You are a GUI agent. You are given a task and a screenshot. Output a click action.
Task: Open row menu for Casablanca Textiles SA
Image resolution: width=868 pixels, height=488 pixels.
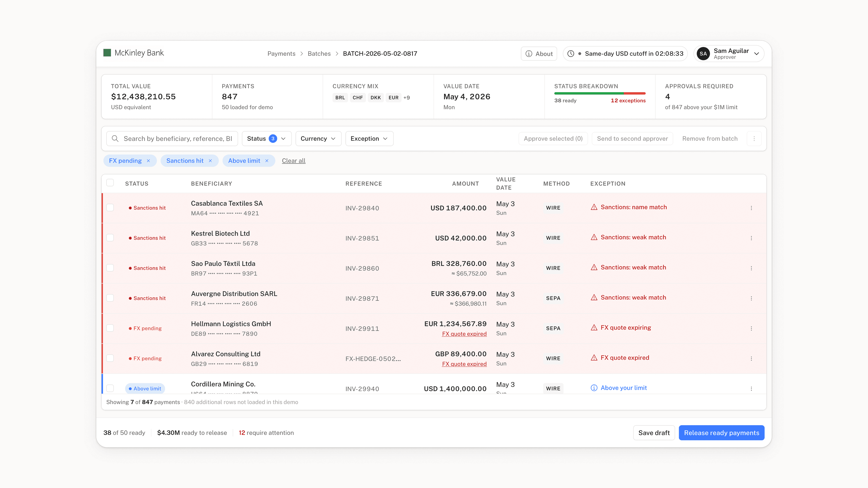[x=751, y=208]
